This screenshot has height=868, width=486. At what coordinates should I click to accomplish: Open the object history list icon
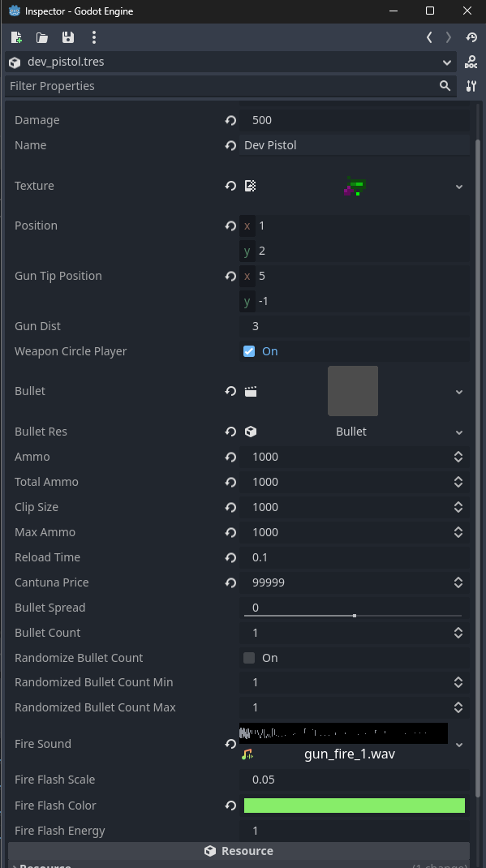471,37
